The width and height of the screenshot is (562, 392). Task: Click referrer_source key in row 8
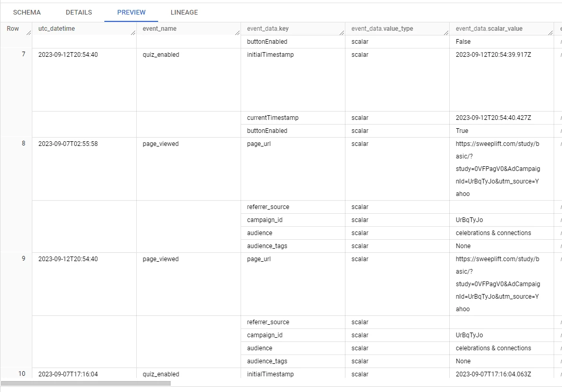(268, 207)
